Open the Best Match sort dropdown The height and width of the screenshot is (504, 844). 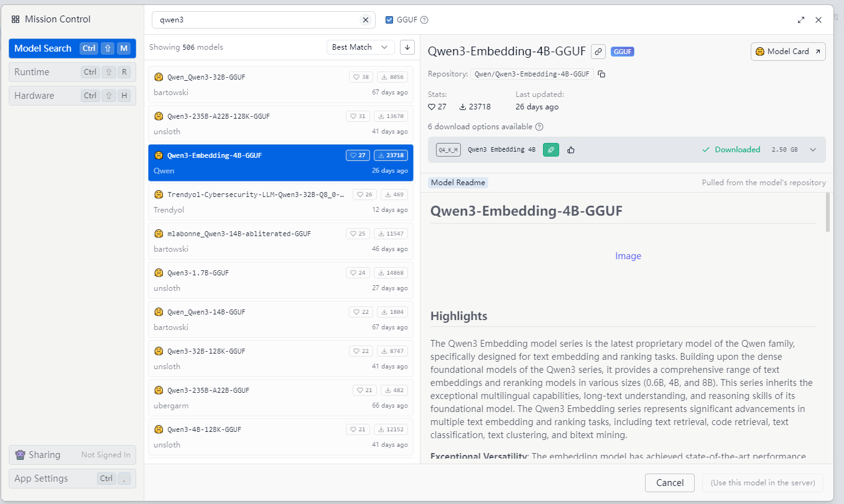point(360,47)
